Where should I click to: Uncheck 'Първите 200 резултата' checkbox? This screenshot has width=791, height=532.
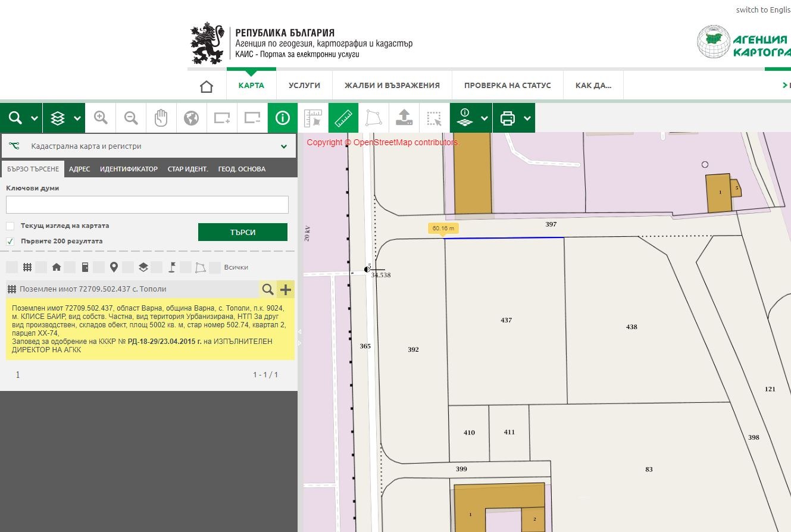point(10,242)
